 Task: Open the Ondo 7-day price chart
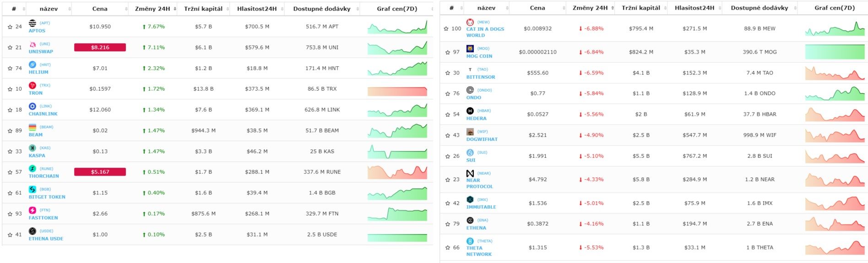tap(835, 93)
